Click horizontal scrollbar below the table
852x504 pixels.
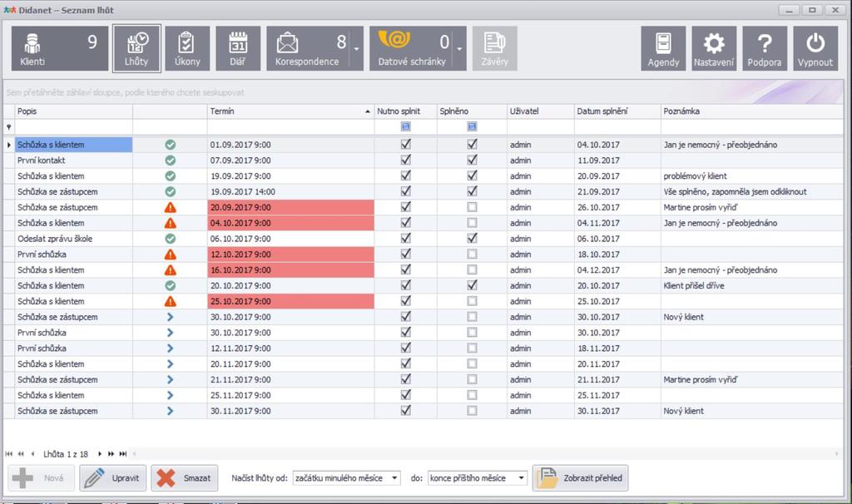pyautogui.click(x=486, y=454)
